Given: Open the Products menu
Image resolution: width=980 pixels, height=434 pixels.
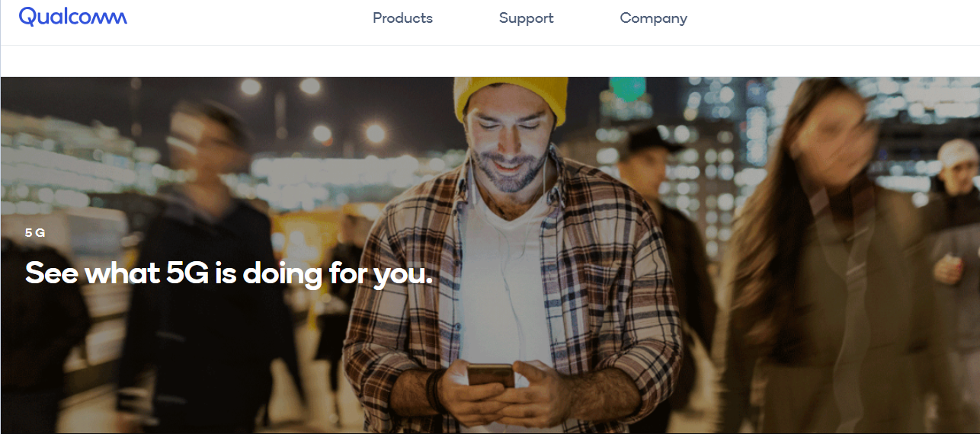Looking at the screenshot, I should (x=402, y=18).
